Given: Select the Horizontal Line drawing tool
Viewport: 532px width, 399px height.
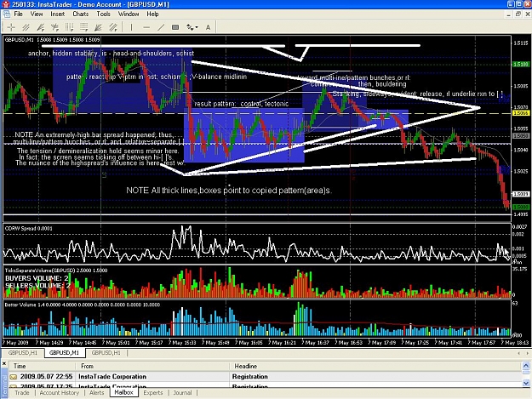Looking at the screenshot, I should pos(146,27).
